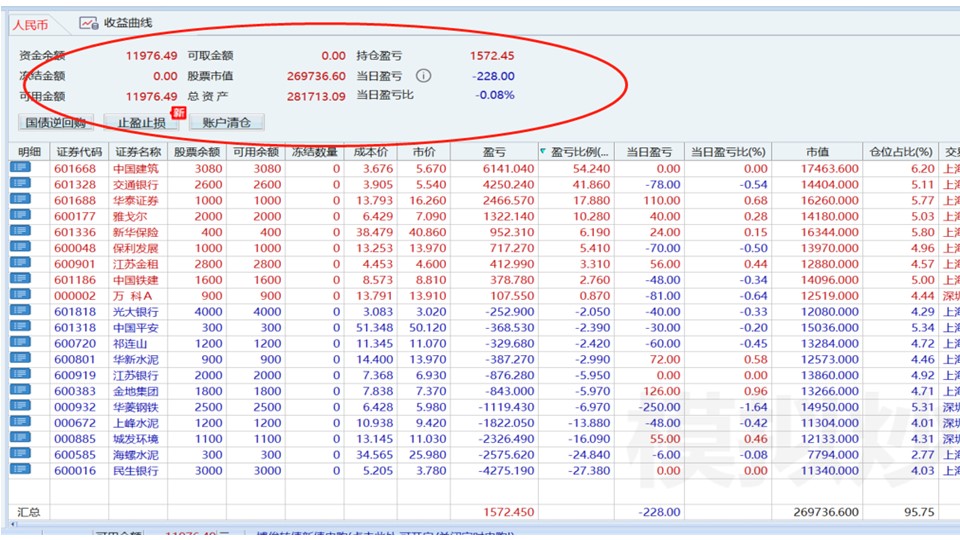960x540 pixels.
Task: Click the horizontal scrollbar left arrow
Action: pos(12,525)
